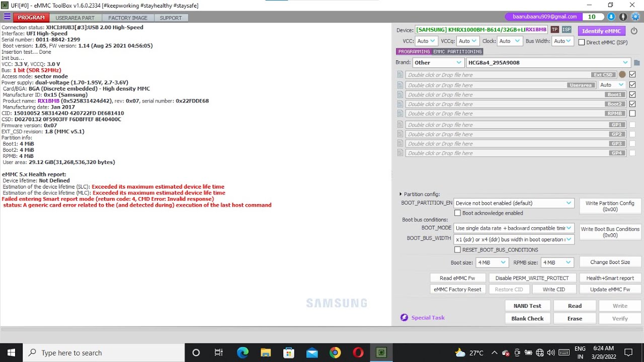The width and height of the screenshot is (644, 362).
Task: Click the Blank Check button
Action: [527, 318]
